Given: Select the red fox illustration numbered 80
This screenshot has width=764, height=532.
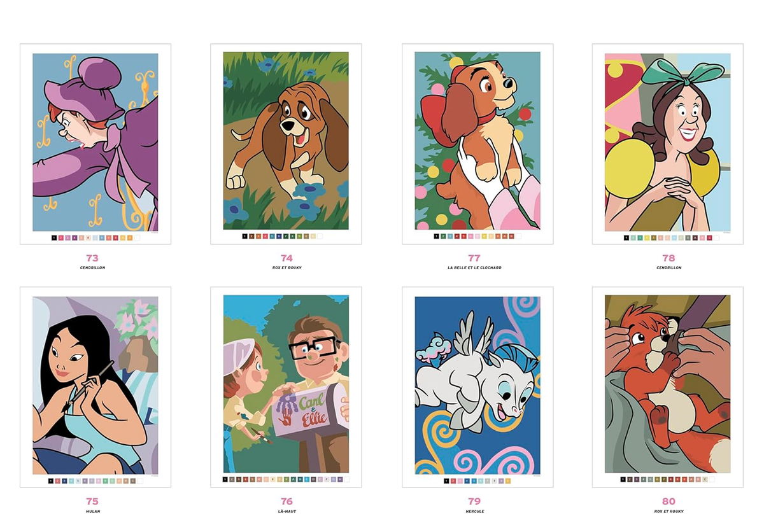Looking at the screenshot, I should (x=667, y=384).
